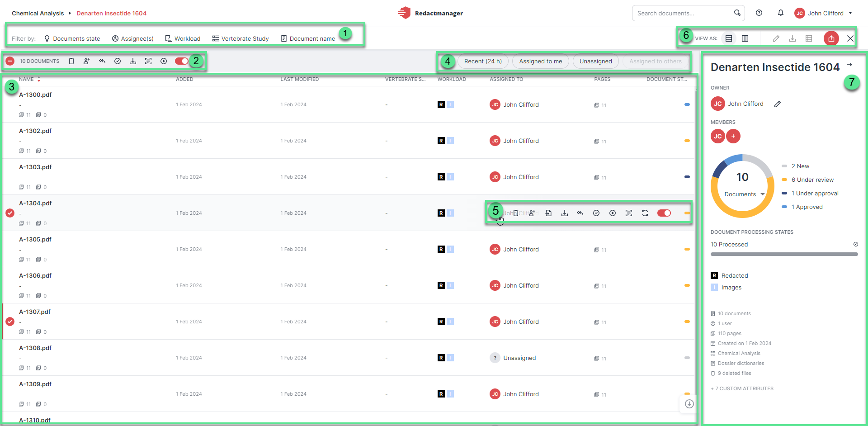This screenshot has width=868, height=426.
Task: Sort by Pages column header
Action: 602,79
